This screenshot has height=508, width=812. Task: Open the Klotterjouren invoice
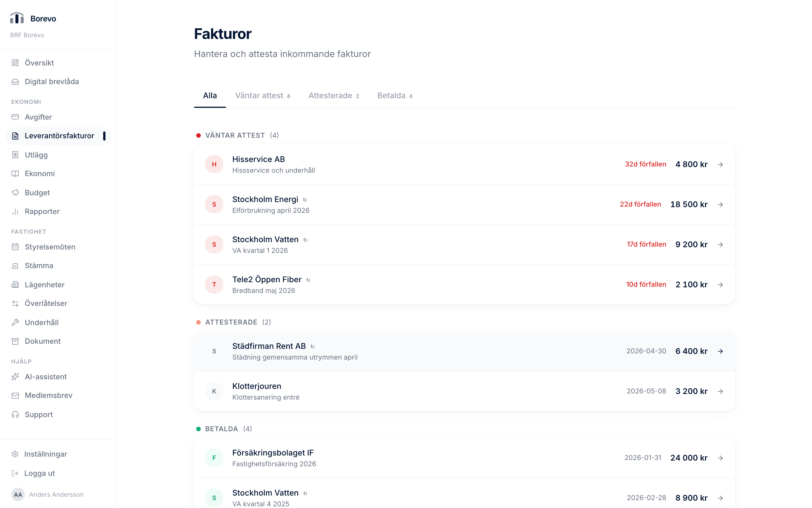(464, 391)
